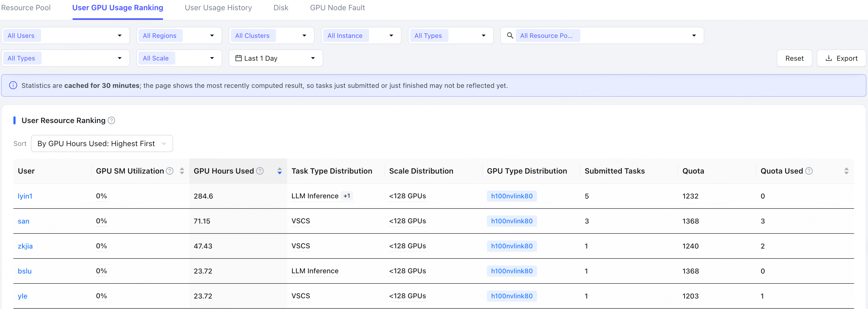The height and width of the screenshot is (309, 868).
Task: Expand the All Scale filter
Action: [x=179, y=58]
